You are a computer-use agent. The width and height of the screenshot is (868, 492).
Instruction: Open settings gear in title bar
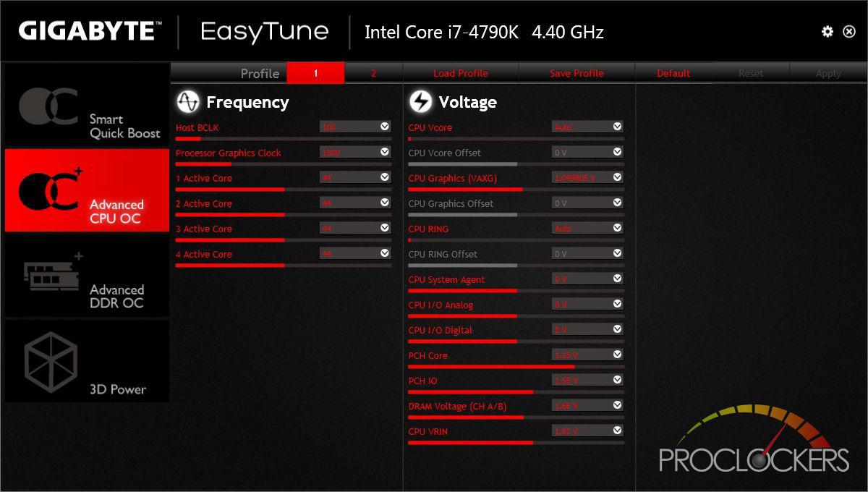[827, 32]
